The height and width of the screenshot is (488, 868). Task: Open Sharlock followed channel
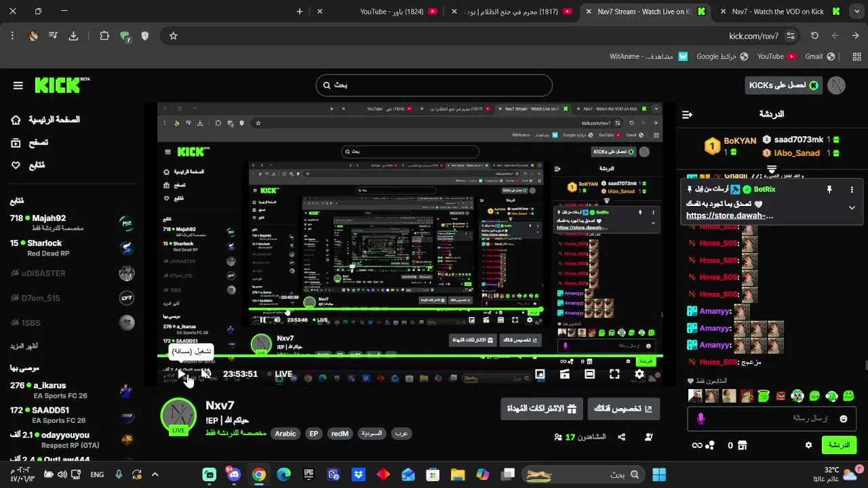tap(72, 248)
